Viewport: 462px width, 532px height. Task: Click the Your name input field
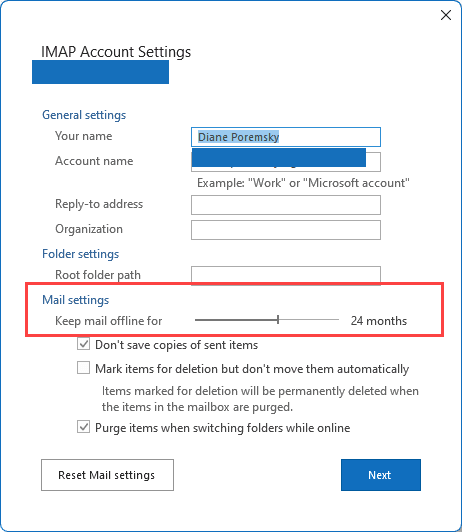(286, 137)
